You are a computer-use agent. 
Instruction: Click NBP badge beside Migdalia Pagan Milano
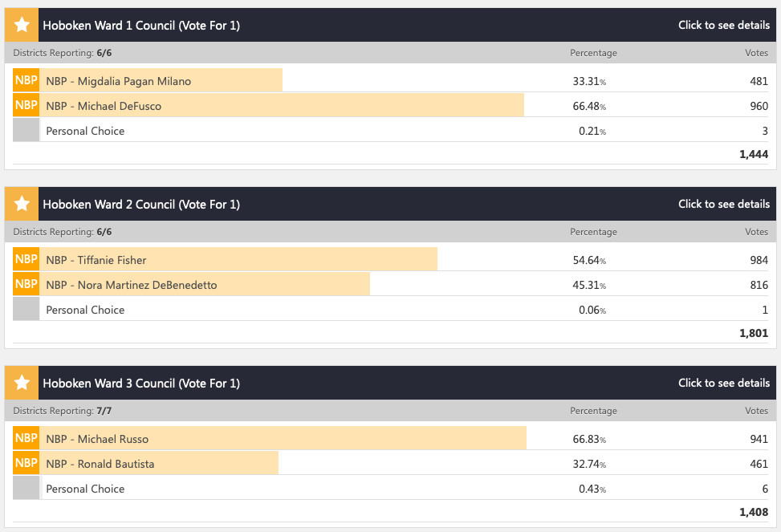[x=26, y=81]
